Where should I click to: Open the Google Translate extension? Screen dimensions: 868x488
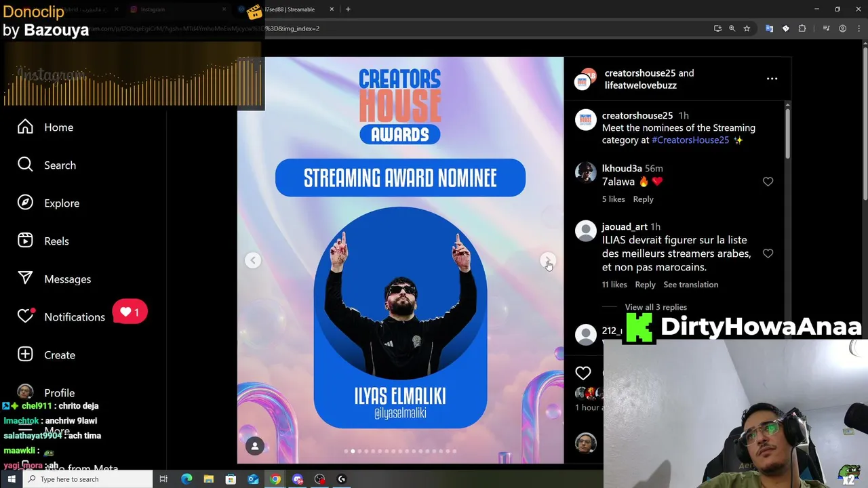tap(769, 28)
